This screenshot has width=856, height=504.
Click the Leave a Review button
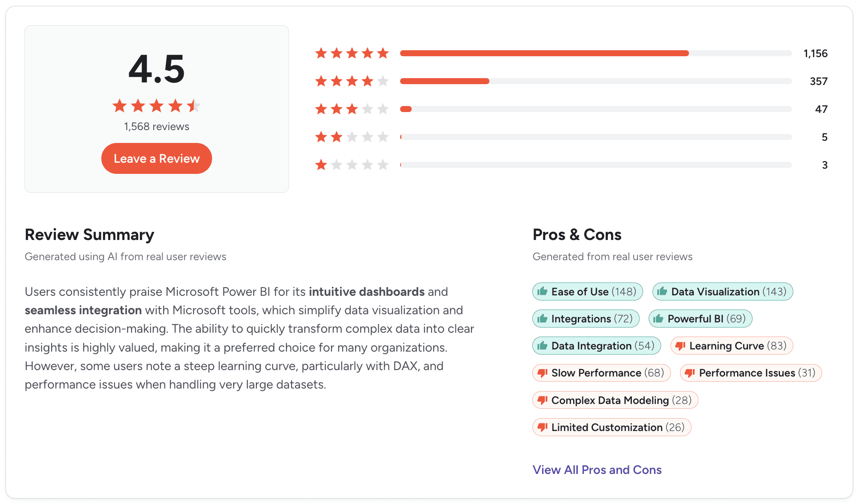pyautogui.click(x=156, y=158)
